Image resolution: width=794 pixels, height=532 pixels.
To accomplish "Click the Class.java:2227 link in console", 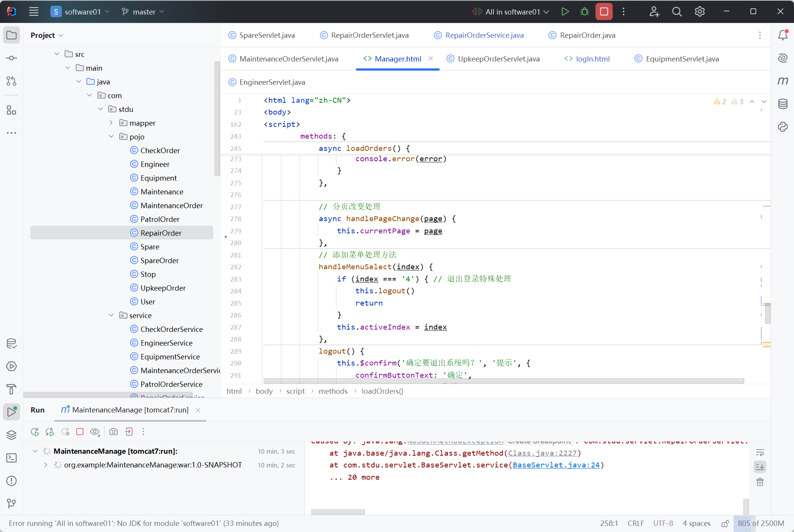I will point(542,453).
